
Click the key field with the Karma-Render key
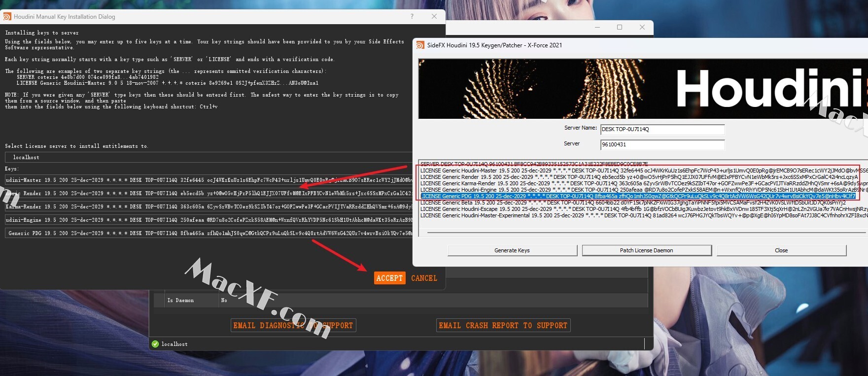(x=209, y=206)
